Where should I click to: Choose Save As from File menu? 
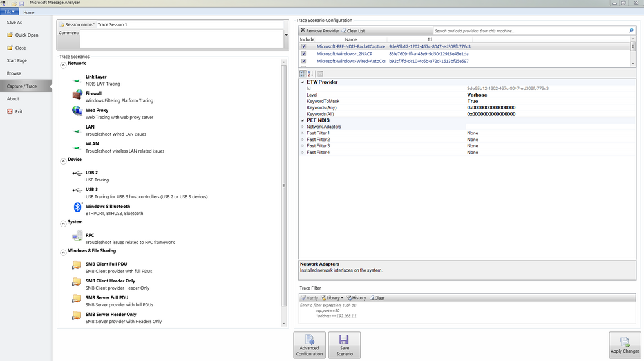[x=14, y=23]
